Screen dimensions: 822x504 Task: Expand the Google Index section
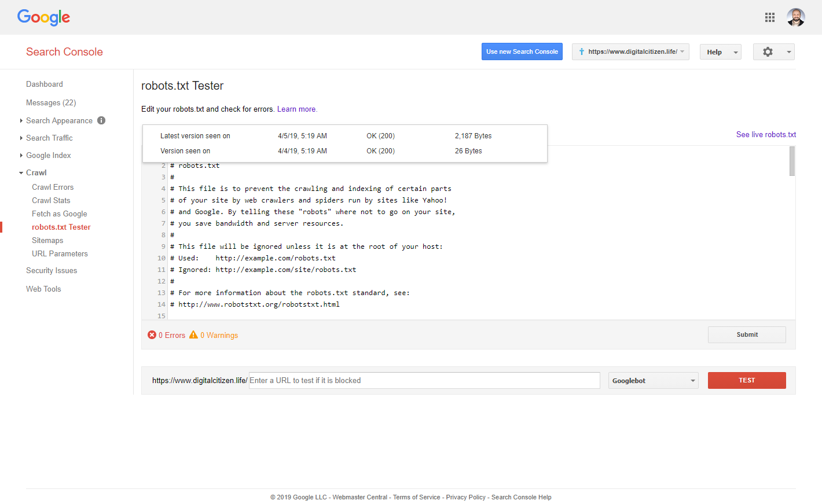(21, 155)
